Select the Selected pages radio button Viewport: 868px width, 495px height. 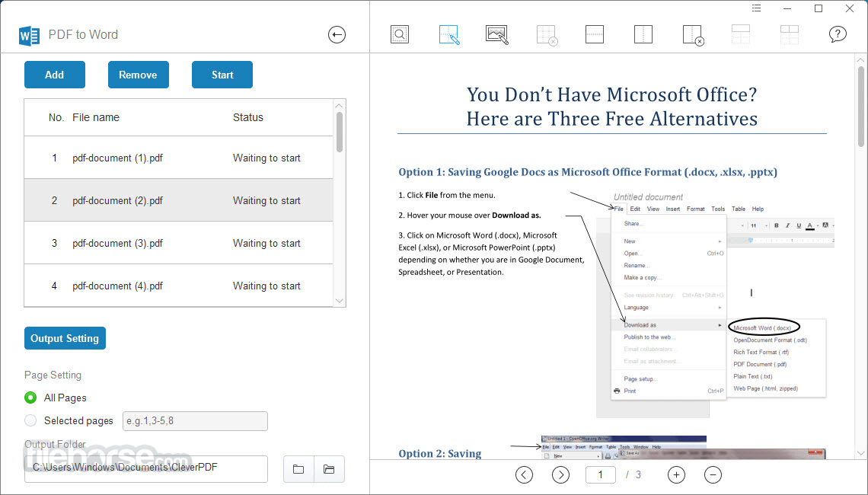tap(30, 421)
